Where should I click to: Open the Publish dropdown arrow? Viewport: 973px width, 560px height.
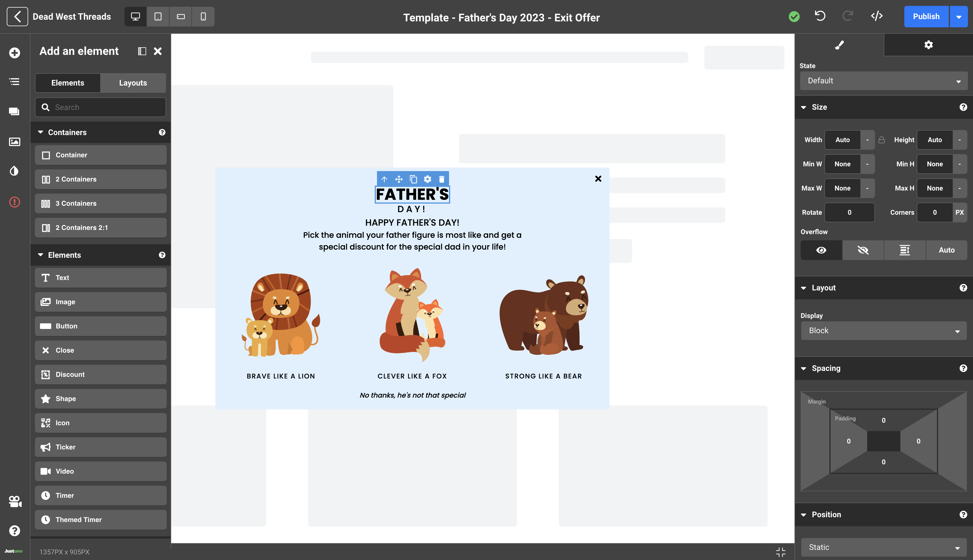click(959, 17)
